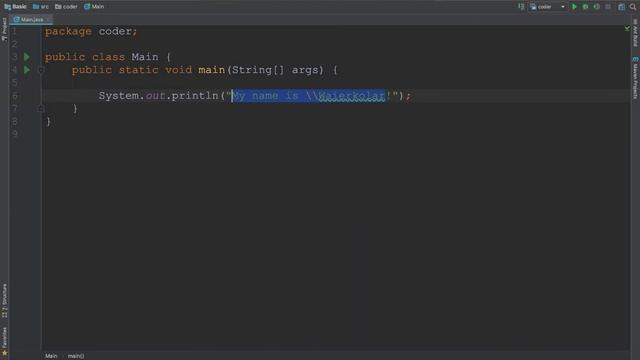Click the Debug bug icon in the toolbar

[585, 7]
